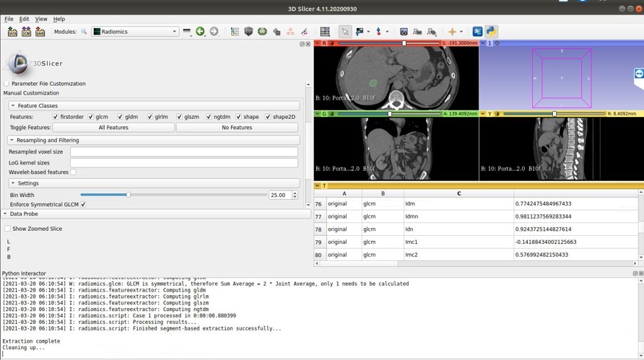Screen dimensions: 644x360
Task: Open the module history dropdown icon
Action: [x=187, y=32]
